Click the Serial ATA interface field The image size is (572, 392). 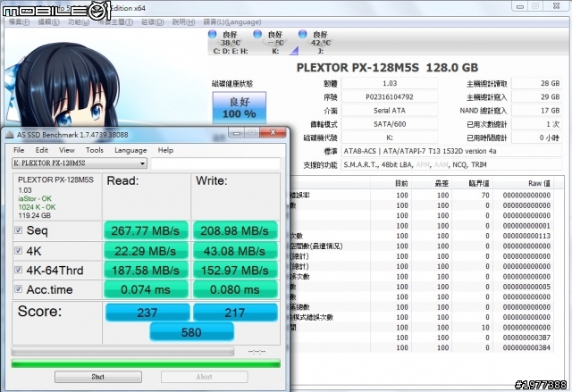pos(390,111)
